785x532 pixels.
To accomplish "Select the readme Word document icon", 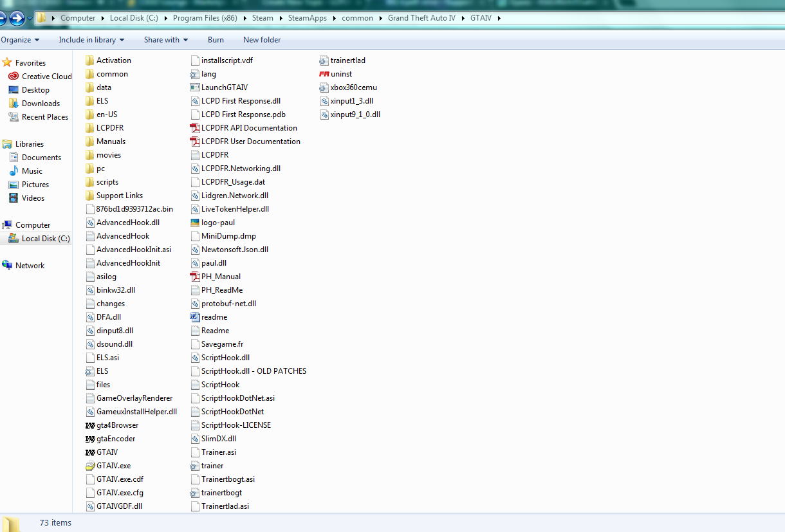I will pos(195,317).
